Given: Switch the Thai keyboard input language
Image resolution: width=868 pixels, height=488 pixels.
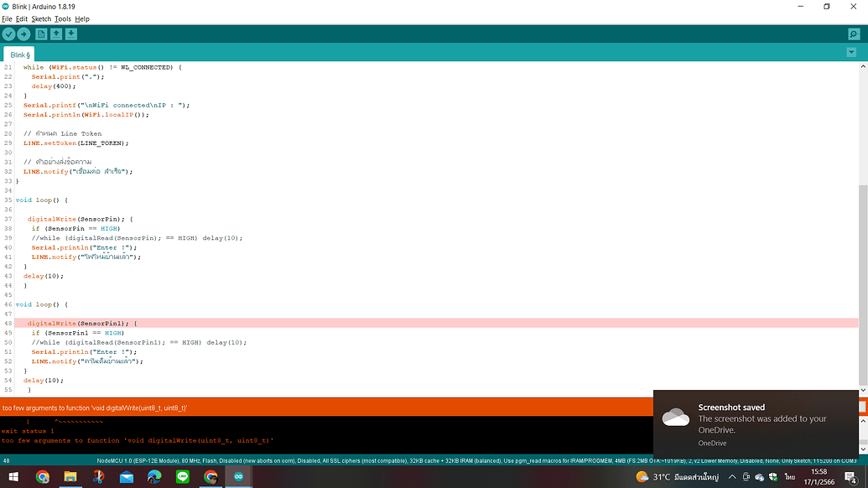Looking at the screenshot, I should [x=789, y=477].
